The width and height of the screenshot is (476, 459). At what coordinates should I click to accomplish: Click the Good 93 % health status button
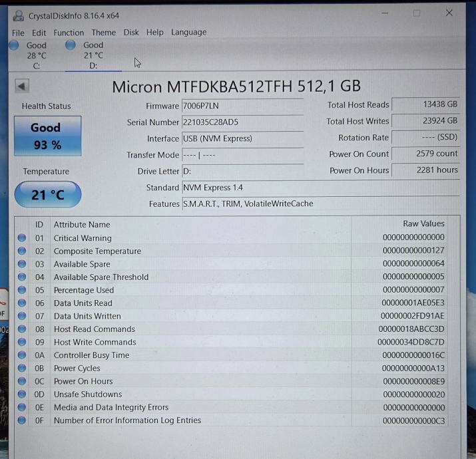(x=48, y=136)
